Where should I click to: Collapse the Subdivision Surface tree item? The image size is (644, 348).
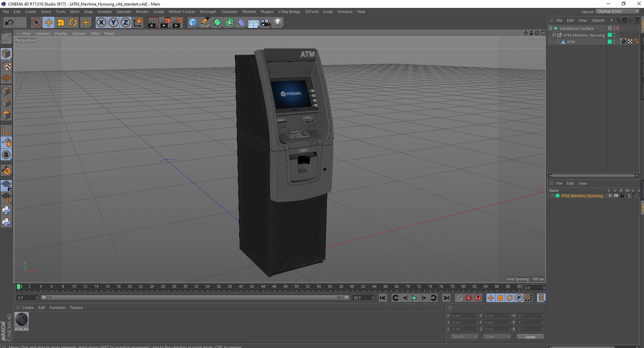click(x=550, y=28)
